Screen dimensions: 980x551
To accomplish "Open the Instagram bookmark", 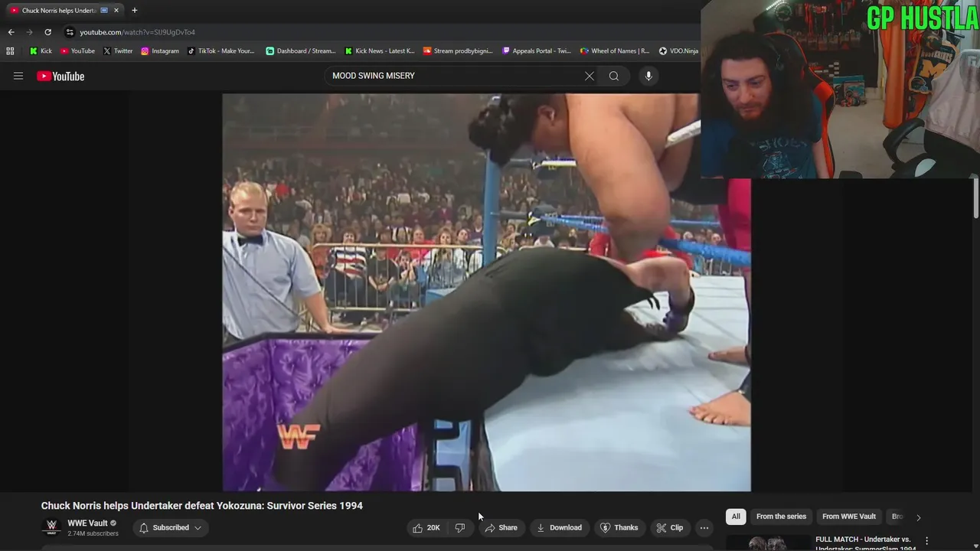I will coord(159,51).
